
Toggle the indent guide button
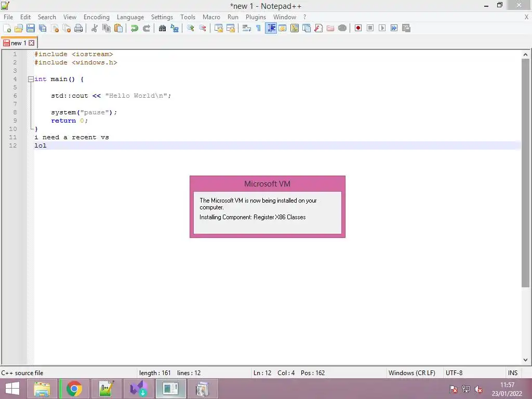tap(271, 28)
